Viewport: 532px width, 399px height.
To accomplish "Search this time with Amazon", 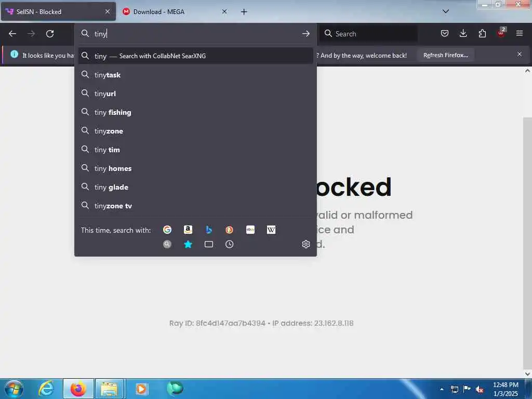I will 188,230.
